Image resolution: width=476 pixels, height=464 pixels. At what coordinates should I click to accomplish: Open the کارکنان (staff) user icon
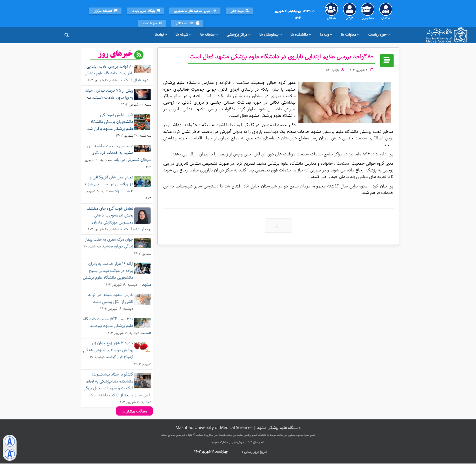[x=349, y=10]
